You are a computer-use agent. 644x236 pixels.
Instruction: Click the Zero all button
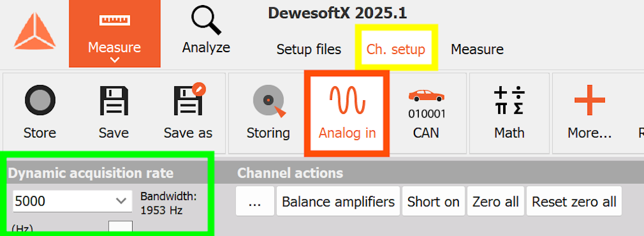496,201
